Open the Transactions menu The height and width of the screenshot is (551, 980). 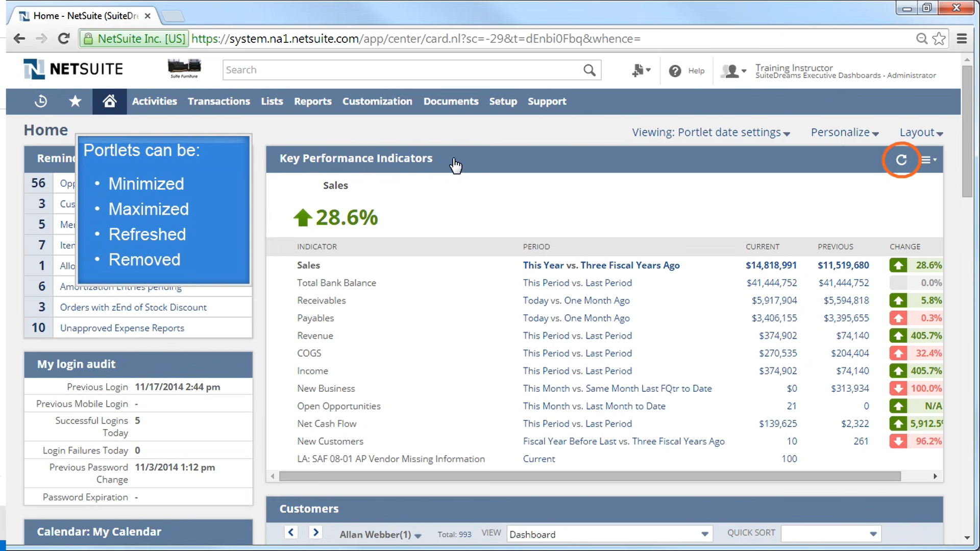[x=219, y=102]
